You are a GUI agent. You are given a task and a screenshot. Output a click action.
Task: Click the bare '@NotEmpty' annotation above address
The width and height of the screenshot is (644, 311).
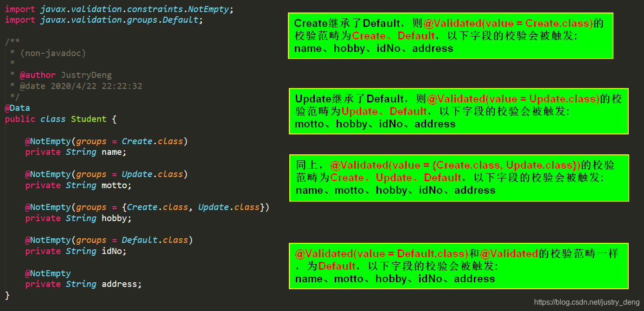point(48,273)
